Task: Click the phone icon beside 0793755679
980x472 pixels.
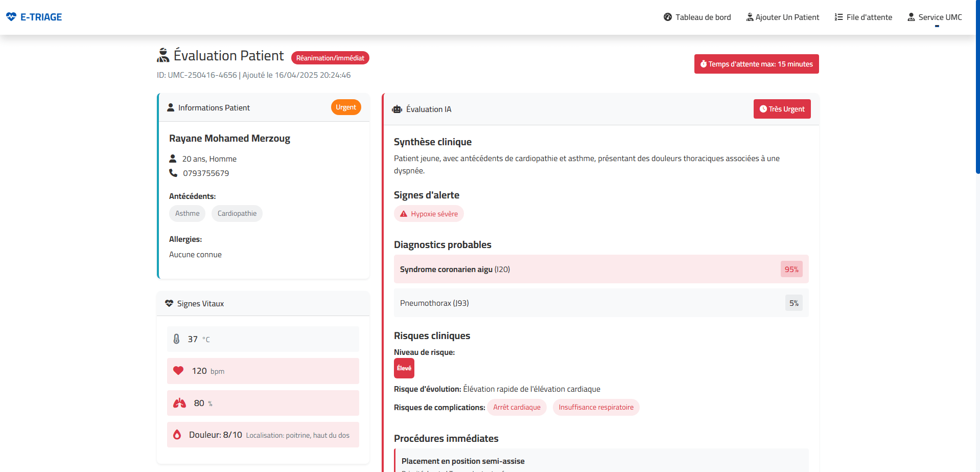Action: coord(173,173)
